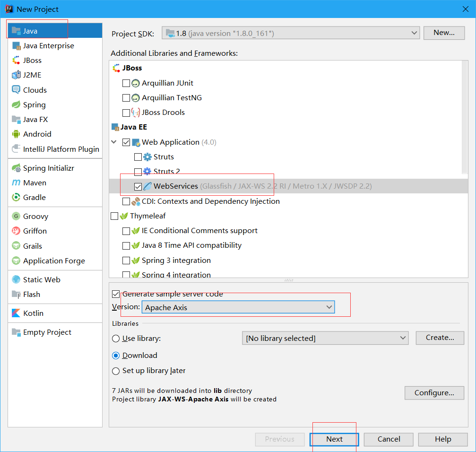Uncheck Generate sample server code

tap(116, 294)
